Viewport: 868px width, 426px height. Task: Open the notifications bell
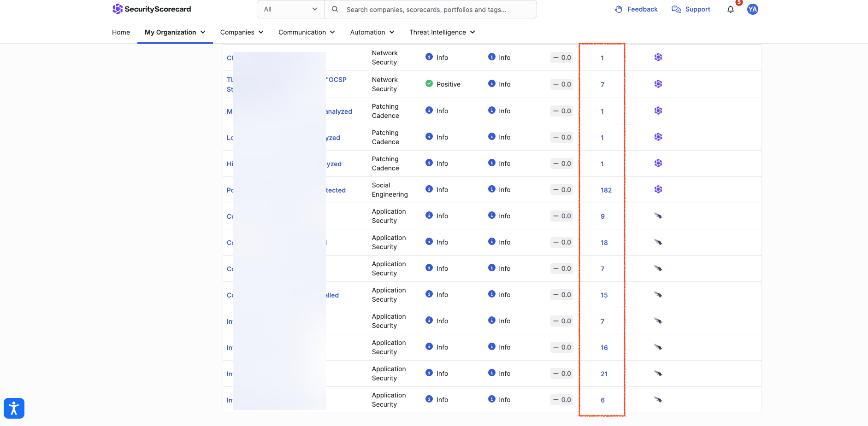pyautogui.click(x=731, y=10)
